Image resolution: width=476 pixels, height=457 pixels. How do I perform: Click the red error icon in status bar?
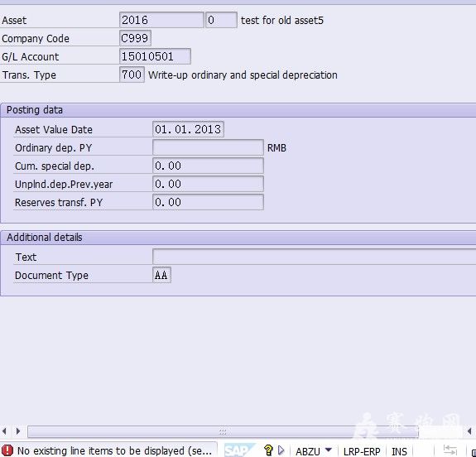[7, 450]
